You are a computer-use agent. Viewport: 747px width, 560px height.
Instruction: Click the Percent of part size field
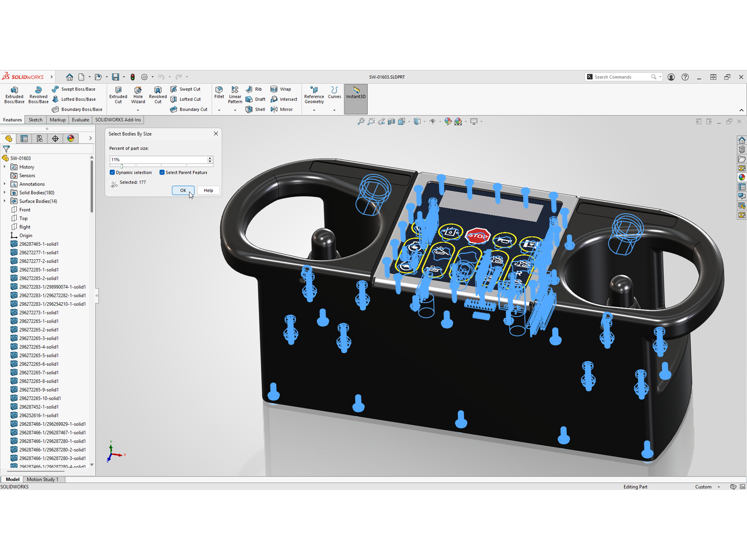[x=158, y=160]
